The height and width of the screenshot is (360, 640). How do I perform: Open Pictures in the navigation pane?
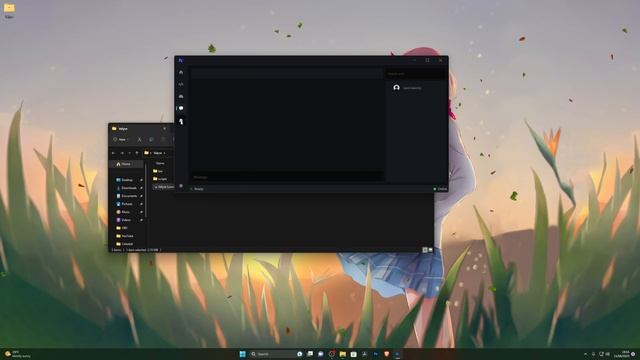point(127,204)
